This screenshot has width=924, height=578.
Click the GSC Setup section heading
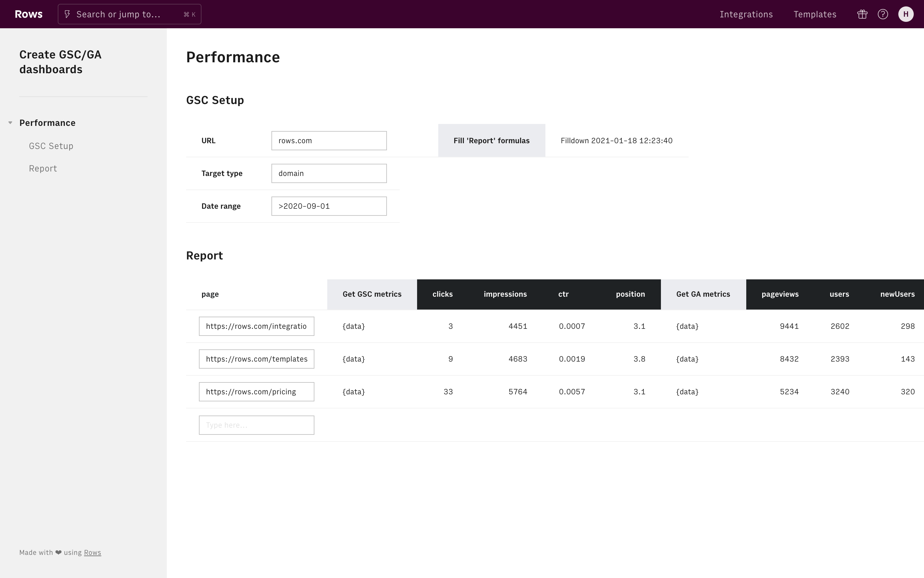[215, 100]
